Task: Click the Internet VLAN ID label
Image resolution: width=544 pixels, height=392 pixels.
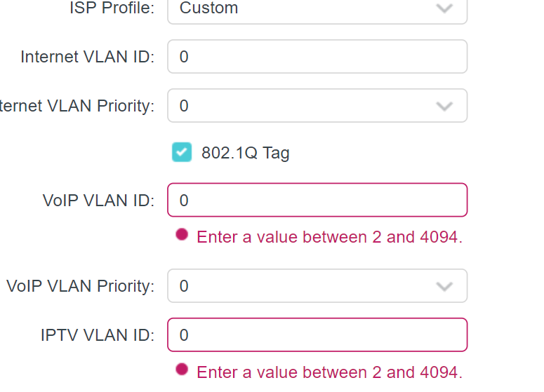Action: [87, 57]
